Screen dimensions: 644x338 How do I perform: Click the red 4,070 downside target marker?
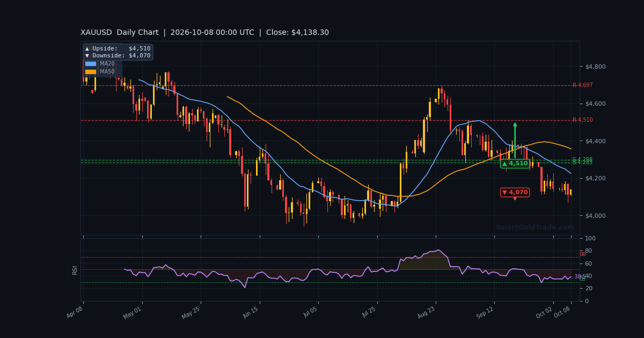coord(515,193)
